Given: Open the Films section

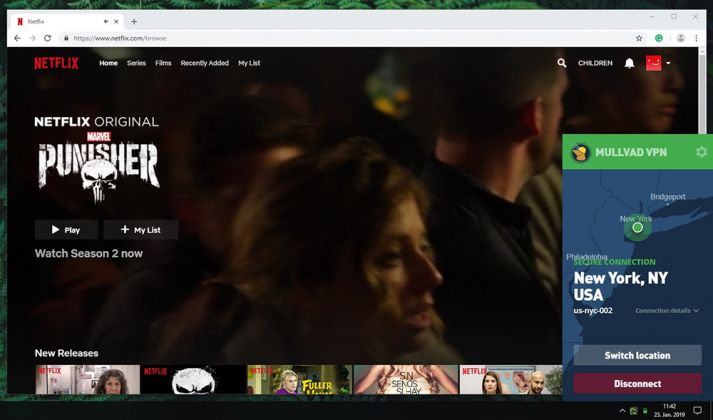Looking at the screenshot, I should [163, 63].
